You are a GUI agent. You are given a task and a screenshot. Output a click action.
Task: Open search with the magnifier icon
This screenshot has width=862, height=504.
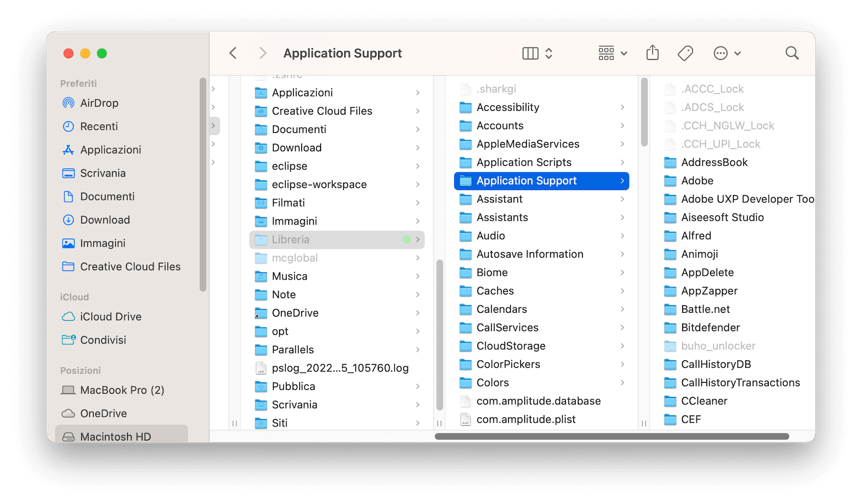point(792,53)
